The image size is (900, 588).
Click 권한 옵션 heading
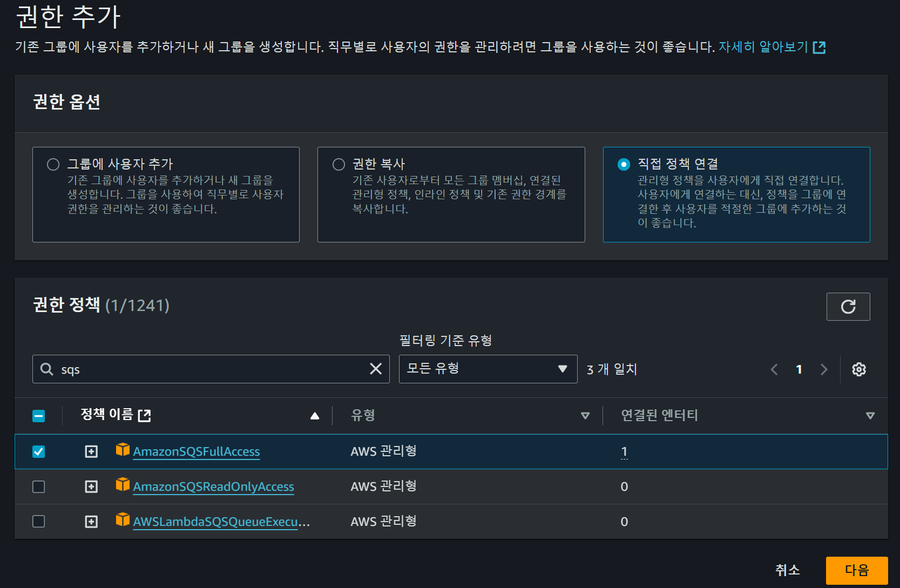(x=66, y=102)
